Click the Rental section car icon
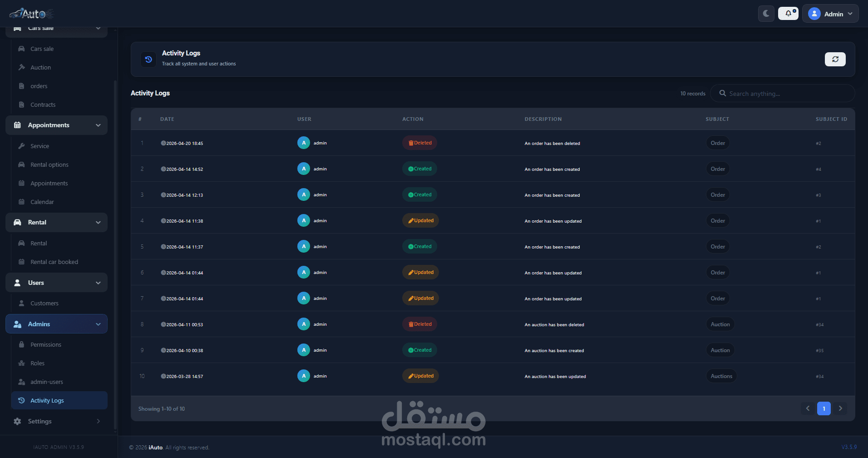The width and height of the screenshot is (868, 458). tap(17, 222)
